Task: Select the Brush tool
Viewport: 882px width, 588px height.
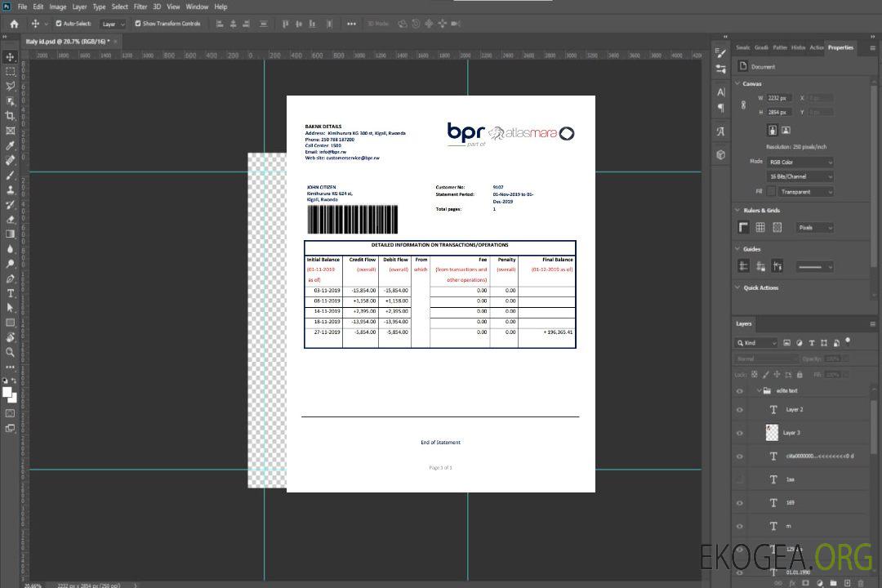Action: point(10,175)
